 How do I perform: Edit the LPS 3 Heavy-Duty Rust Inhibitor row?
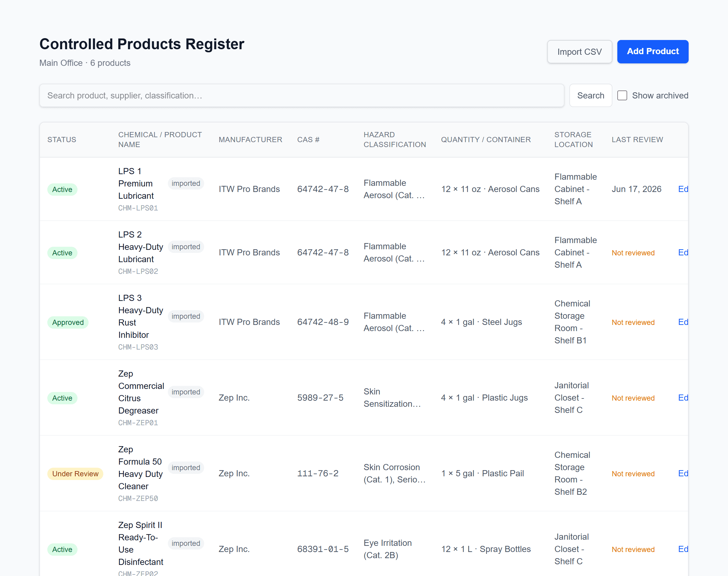click(x=683, y=322)
